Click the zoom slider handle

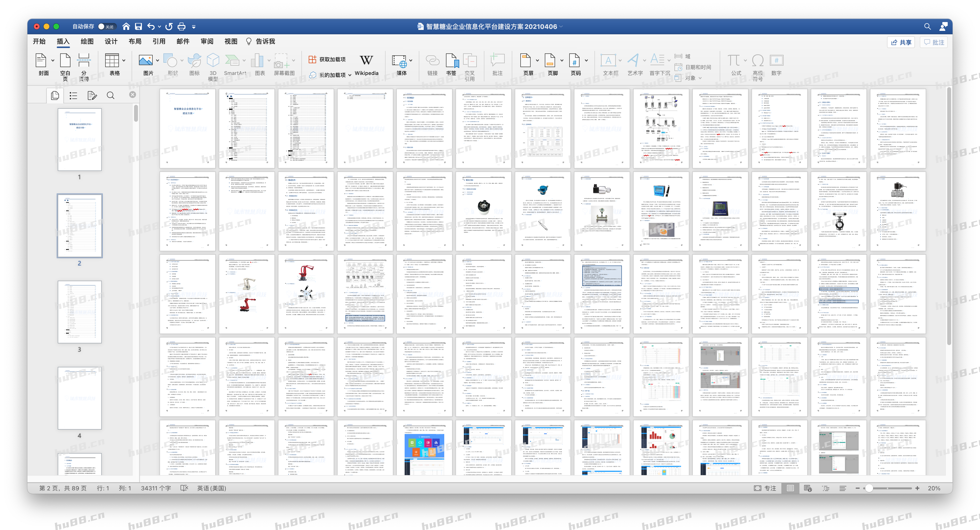869,488
